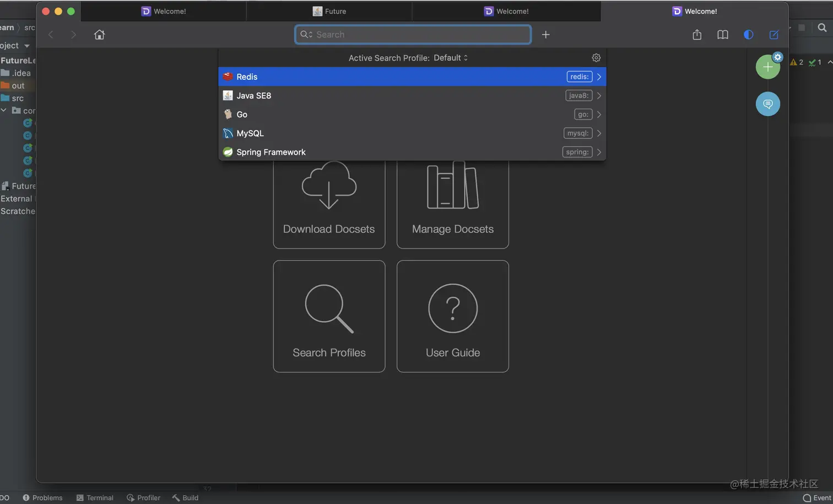Collapse the com package in IDE tree
The width and height of the screenshot is (833, 504).
[x=4, y=111]
